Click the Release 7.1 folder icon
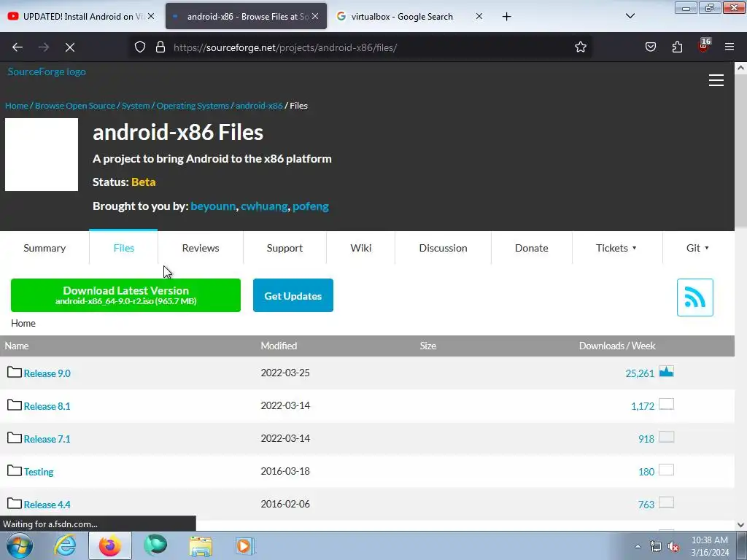 coord(15,437)
